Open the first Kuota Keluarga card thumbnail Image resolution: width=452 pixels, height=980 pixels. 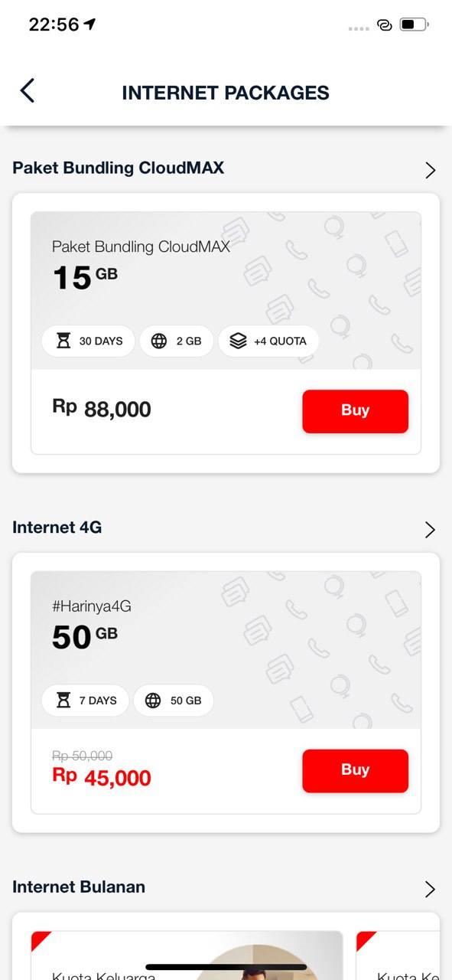(x=187, y=955)
